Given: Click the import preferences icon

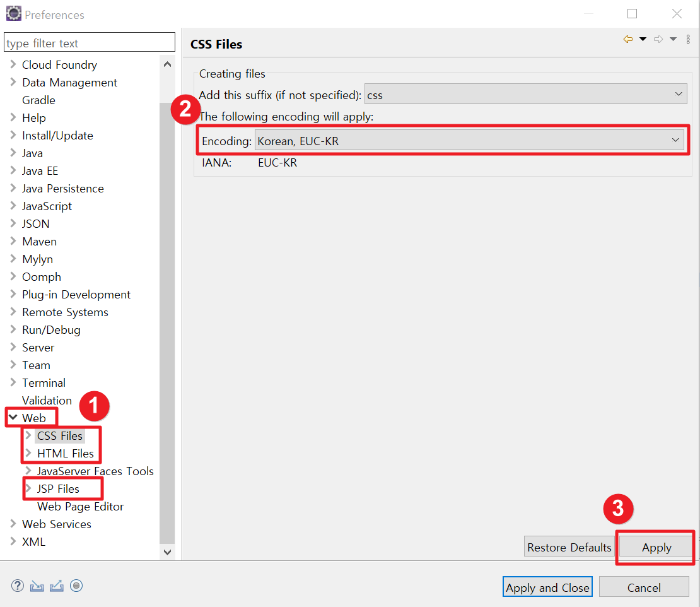Looking at the screenshot, I should click(37, 586).
